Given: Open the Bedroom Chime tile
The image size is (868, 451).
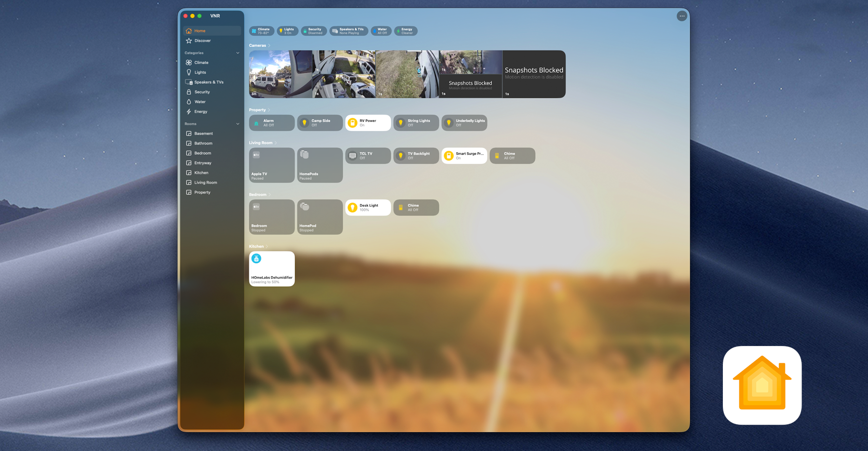Looking at the screenshot, I should (416, 208).
